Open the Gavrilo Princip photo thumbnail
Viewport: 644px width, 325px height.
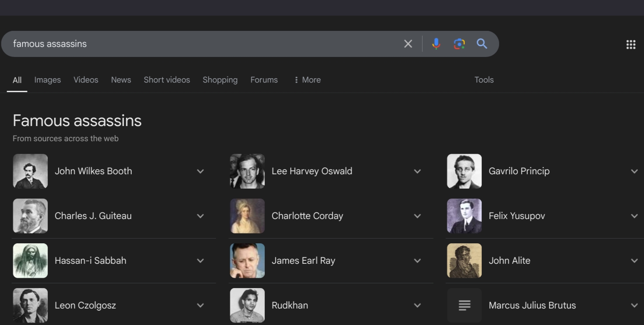[x=464, y=171]
